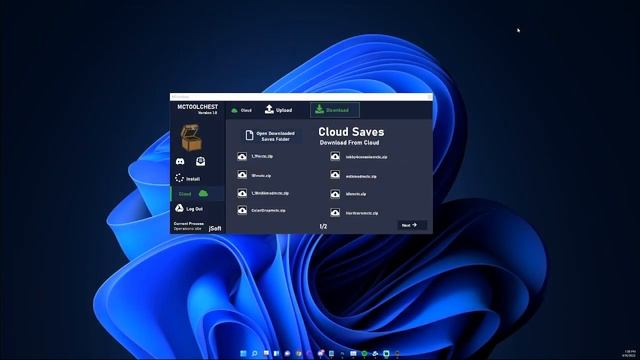Open Windows taskbar Search
Screen dimensions: 640x360
click(x=255, y=353)
